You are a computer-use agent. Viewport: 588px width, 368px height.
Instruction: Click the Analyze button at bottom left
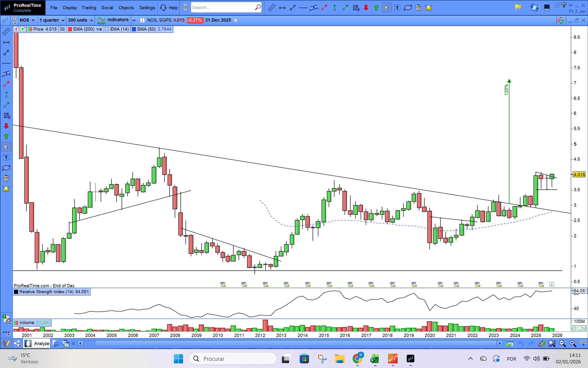(x=41, y=343)
